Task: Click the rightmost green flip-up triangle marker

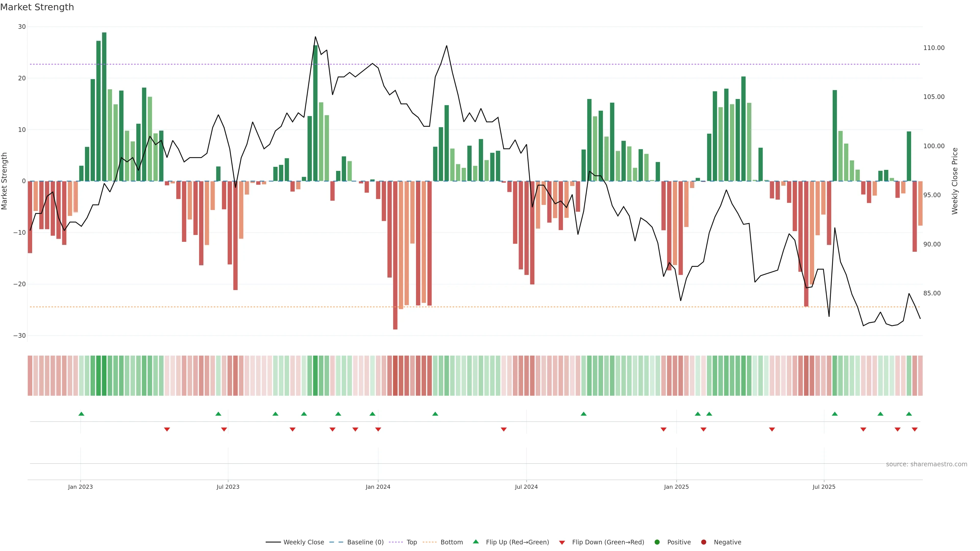Action: tap(909, 414)
